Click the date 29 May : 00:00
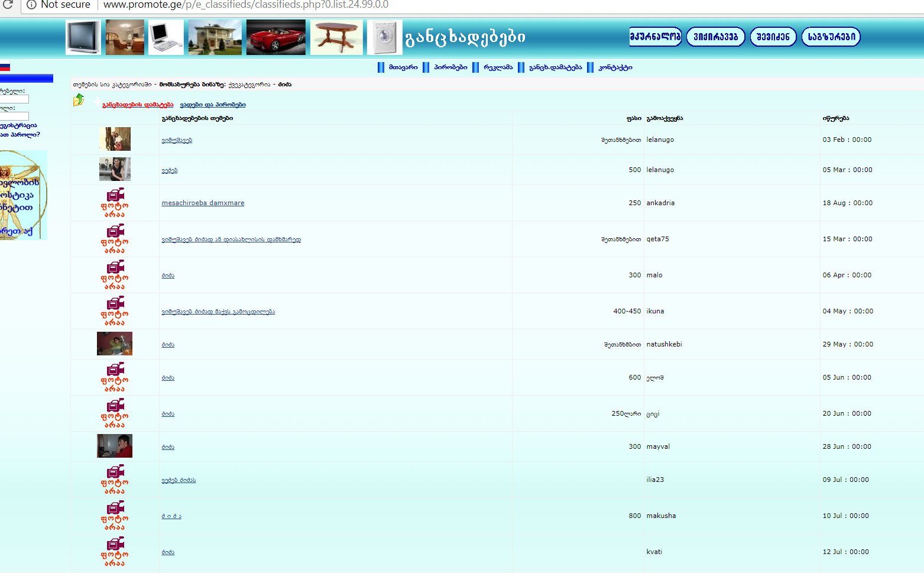This screenshot has height=573, width=924. click(848, 344)
